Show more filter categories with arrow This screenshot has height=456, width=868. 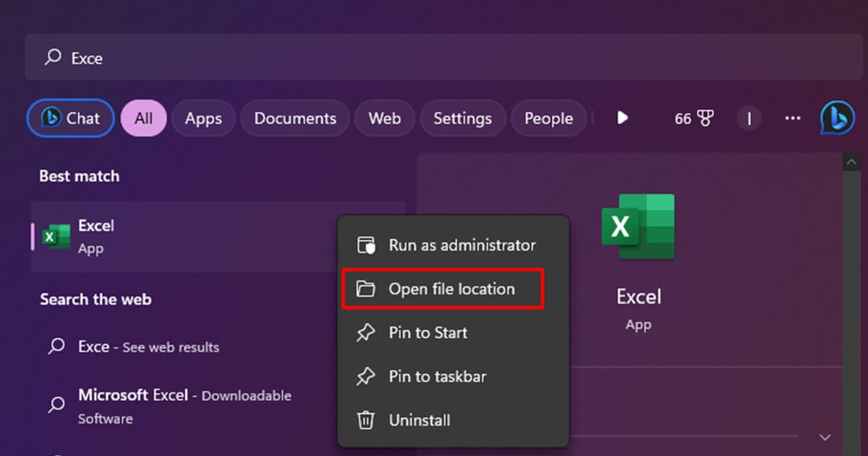(622, 118)
